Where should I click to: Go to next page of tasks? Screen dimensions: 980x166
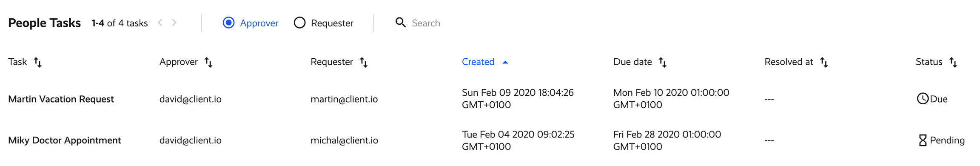click(174, 23)
